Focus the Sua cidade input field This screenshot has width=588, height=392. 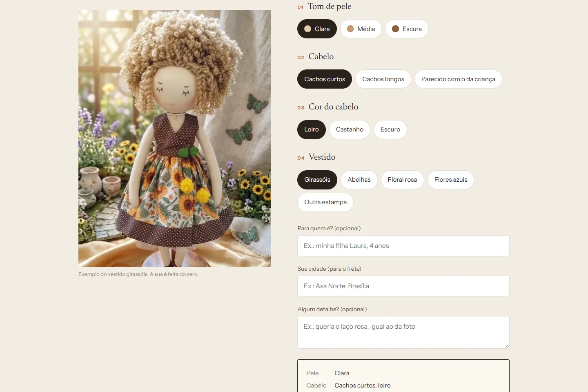point(403,286)
